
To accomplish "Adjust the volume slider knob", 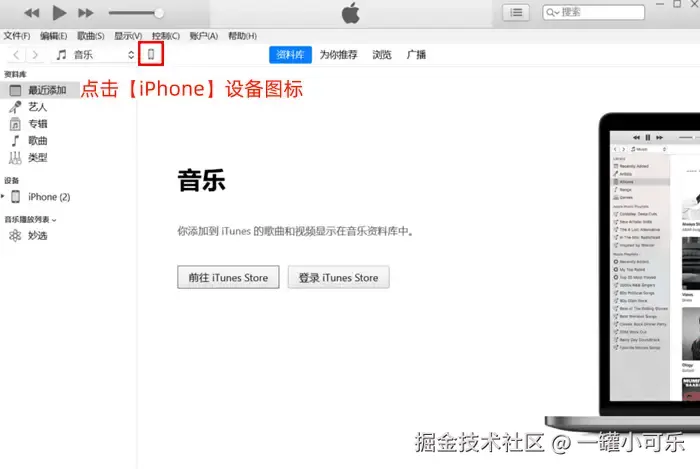I will (159, 13).
